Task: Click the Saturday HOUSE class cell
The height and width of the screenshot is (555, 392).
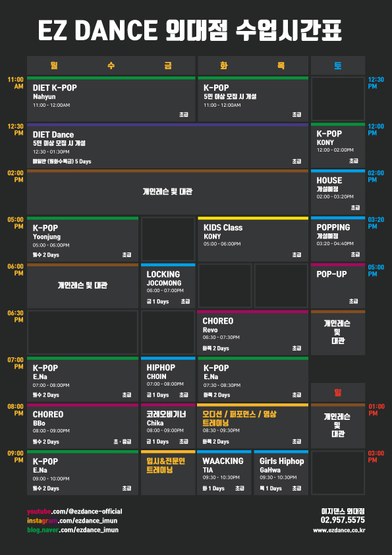Action: pyautogui.click(x=338, y=192)
